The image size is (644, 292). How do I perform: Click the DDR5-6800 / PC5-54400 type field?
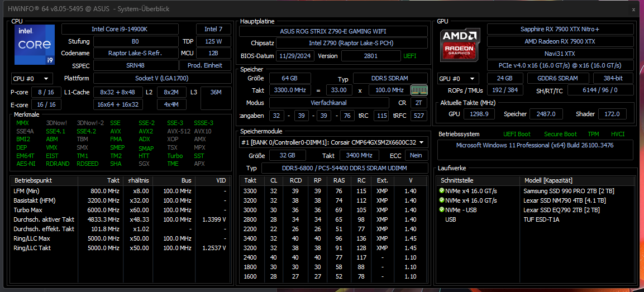point(344,168)
